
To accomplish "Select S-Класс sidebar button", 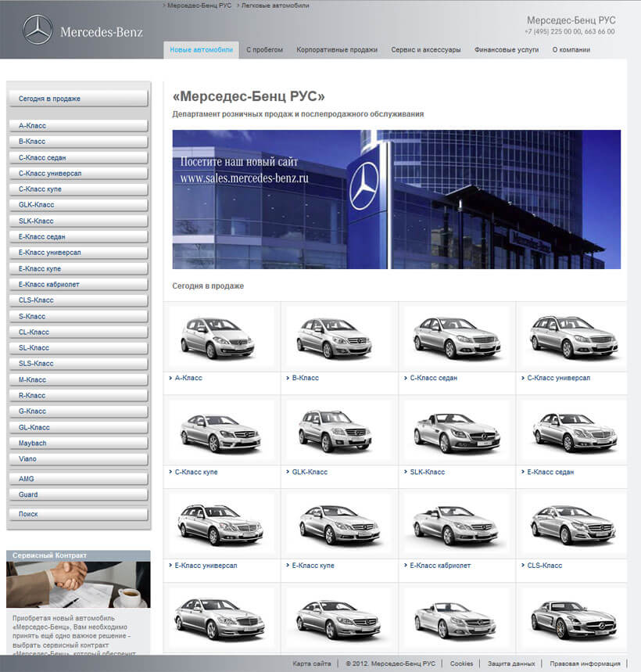I will pyautogui.click(x=78, y=316).
